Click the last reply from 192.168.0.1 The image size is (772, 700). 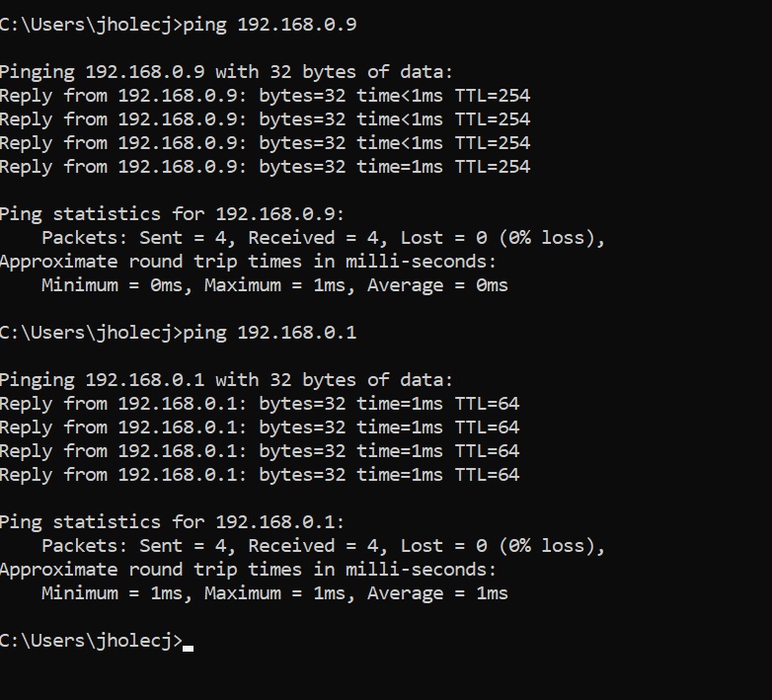(x=259, y=475)
